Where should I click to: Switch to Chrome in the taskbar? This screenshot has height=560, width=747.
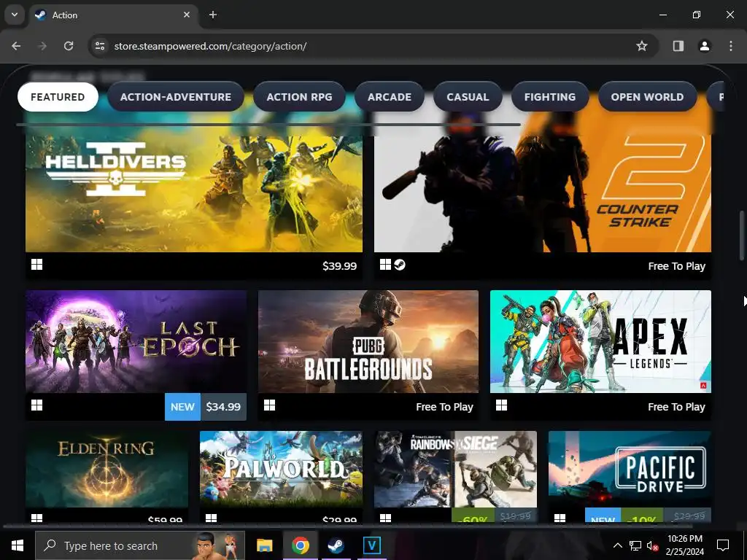pyautogui.click(x=300, y=545)
